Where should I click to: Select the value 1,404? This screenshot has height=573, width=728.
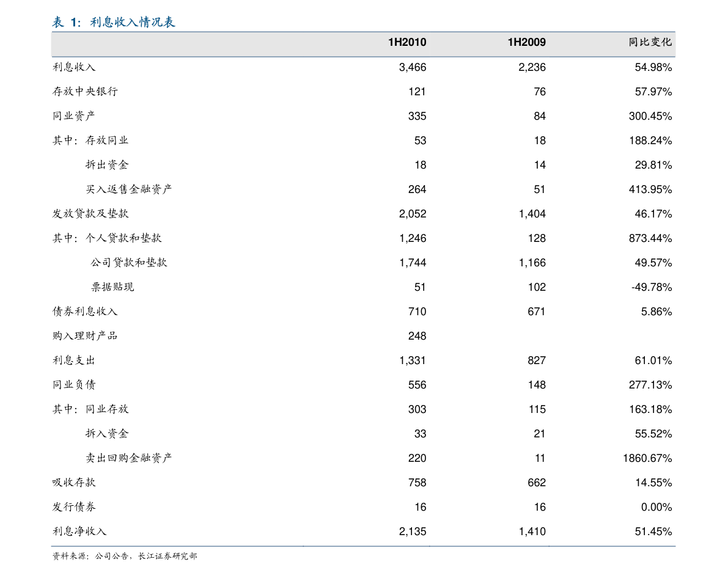point(532,214)
